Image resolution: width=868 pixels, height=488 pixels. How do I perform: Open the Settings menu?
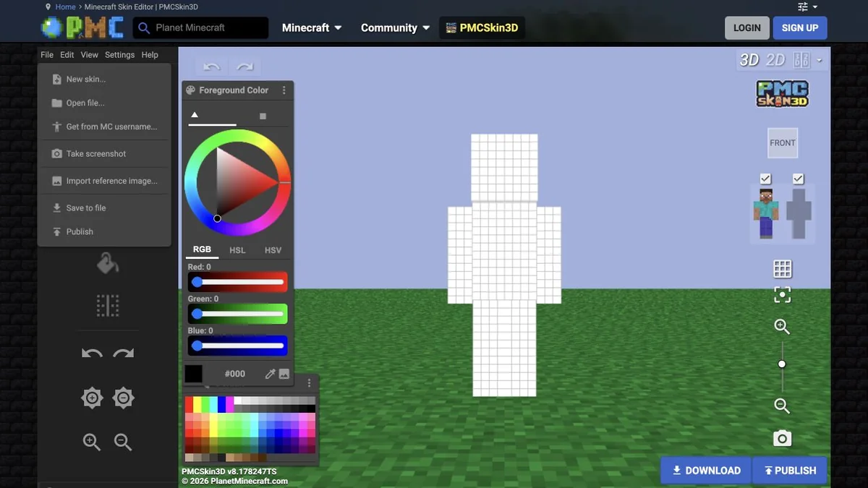[x=120, y=55]
